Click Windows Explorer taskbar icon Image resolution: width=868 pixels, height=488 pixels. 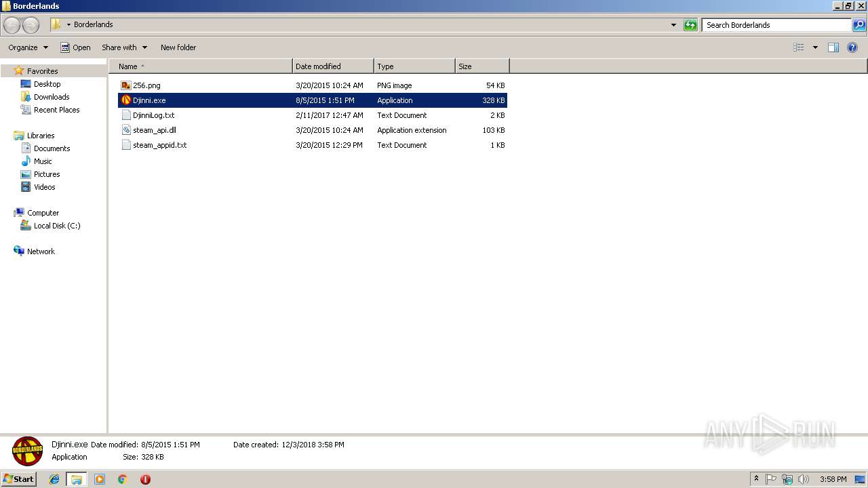tap(77, 479)
